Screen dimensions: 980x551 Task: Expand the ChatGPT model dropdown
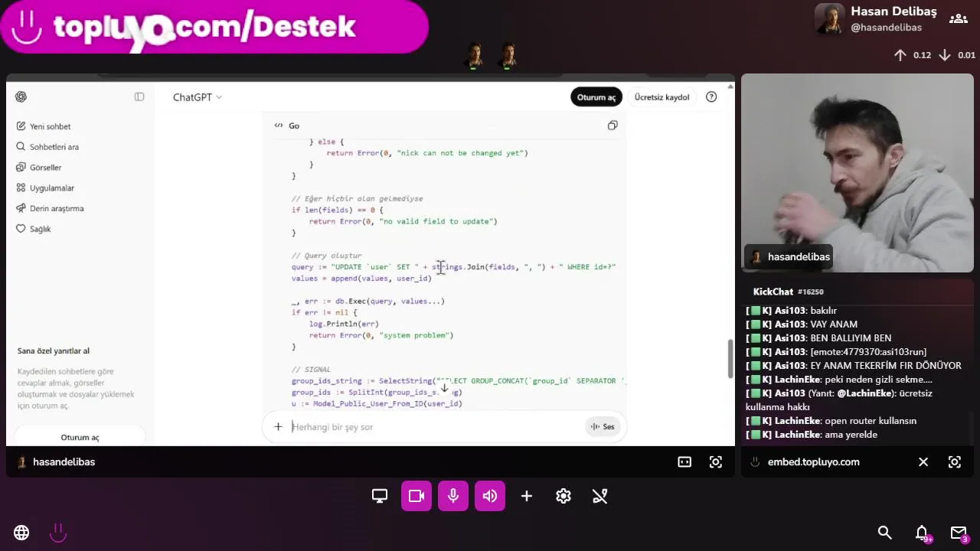tap(198, 97)
